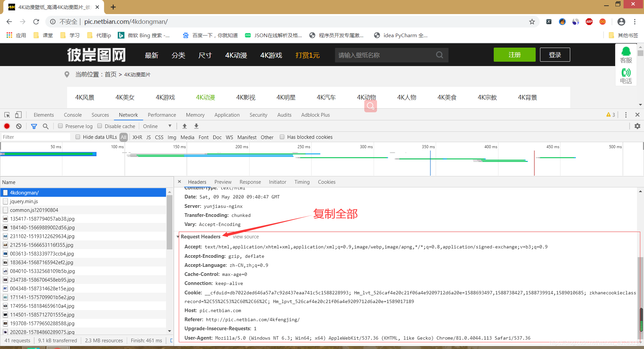This screenshot has height=349, width=644.
Task: Enable Disable cache option
Action: (100, 126)
